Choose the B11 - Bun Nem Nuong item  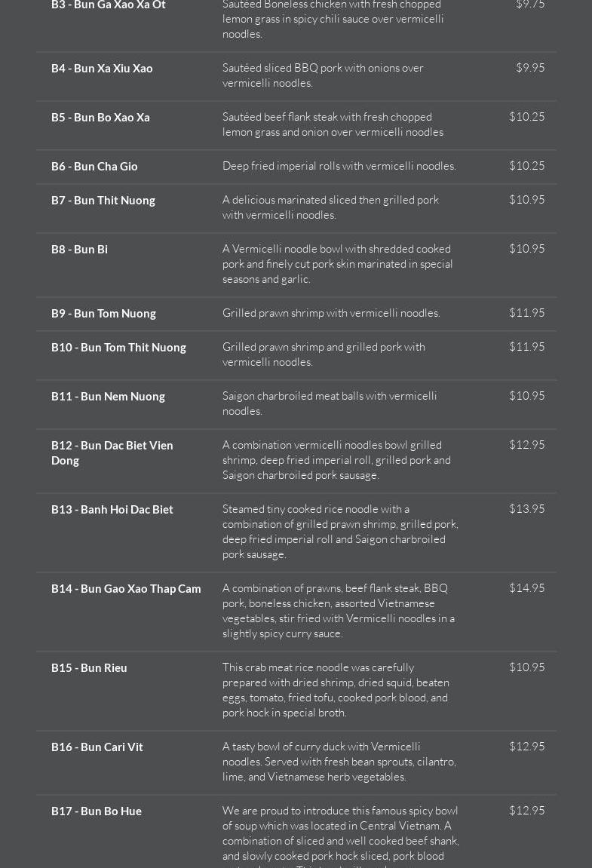108,397
